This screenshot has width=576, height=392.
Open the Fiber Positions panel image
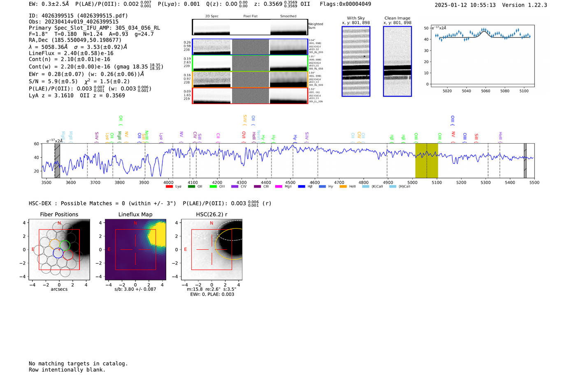pos(59,250)
